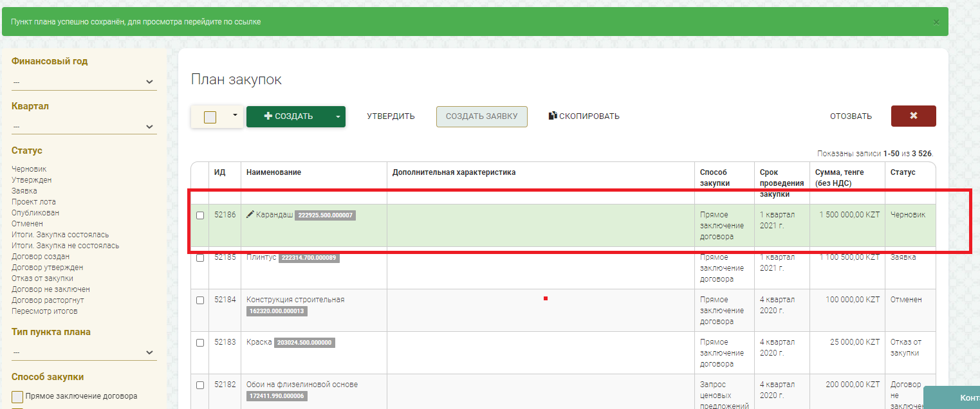Open the dropdown arrow beside the select-all checkbox
Viewport: 980px width, 409px height.
[235, 116]
